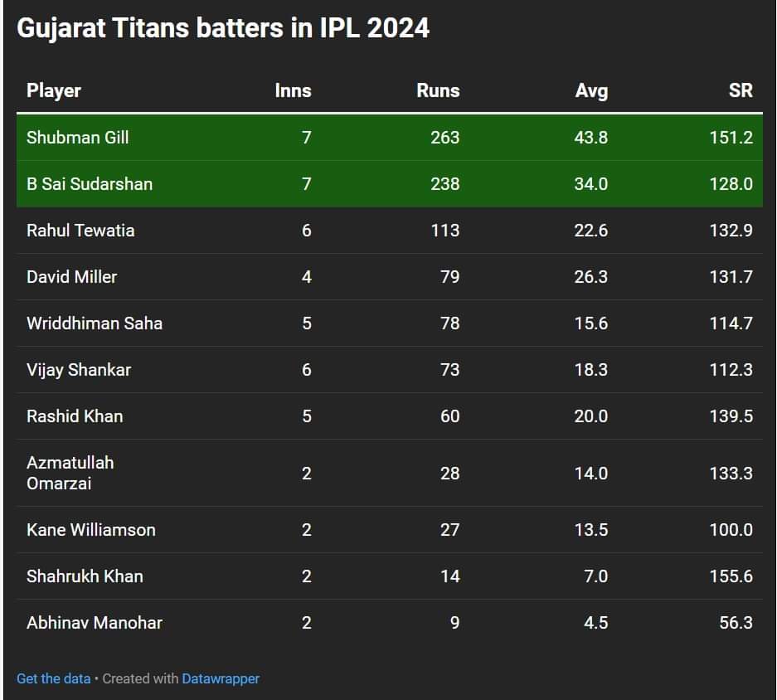Click the SR column header
777x700 pixels.
click(741, 90)
